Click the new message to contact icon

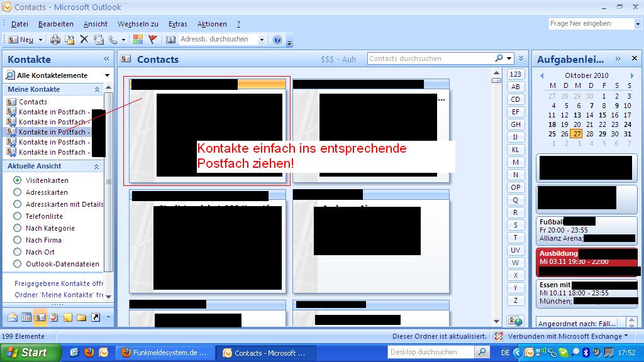pyautogui.click(x=99, y=40)
